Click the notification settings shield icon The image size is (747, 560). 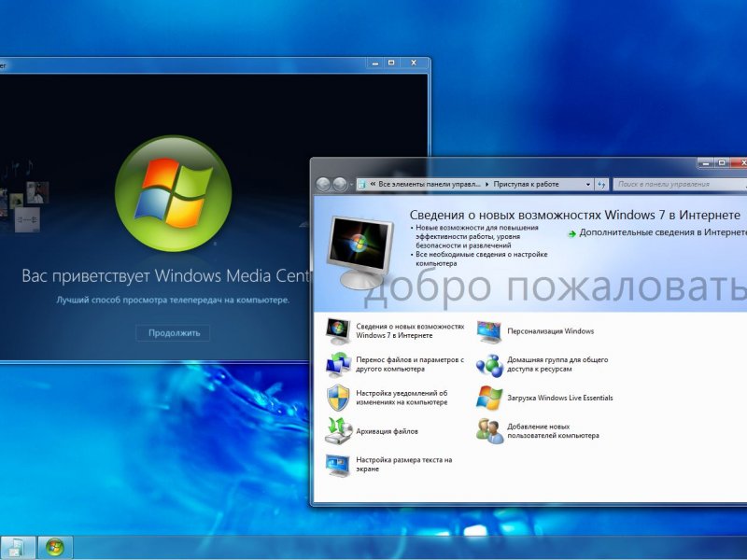(x=338, y=398)
